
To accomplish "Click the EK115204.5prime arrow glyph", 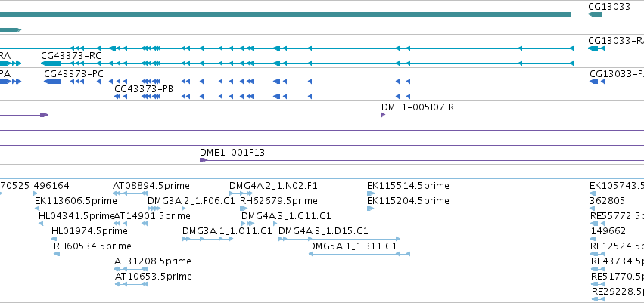I will point(371,209).
